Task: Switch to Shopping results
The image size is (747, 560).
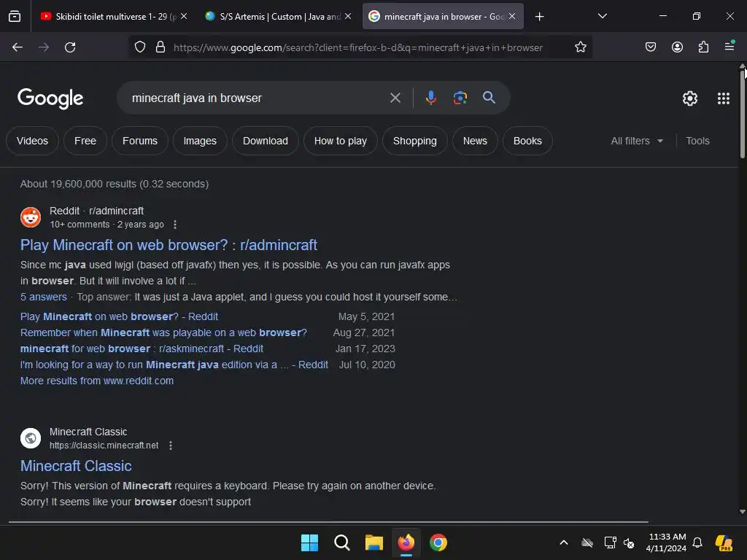Action: (x=415, y=141)
